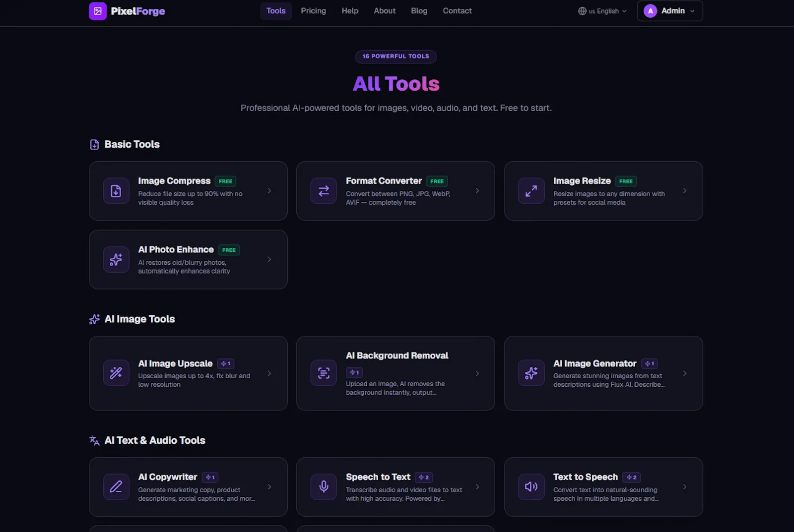Click the AI Background Removal chevron arrow
The height and width of the screenshot is (532, 794).
pos(477,373)
